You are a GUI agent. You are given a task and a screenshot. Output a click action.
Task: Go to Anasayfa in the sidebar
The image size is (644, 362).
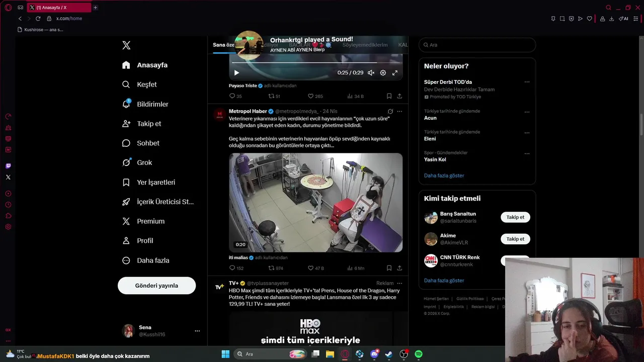(145, 65)
